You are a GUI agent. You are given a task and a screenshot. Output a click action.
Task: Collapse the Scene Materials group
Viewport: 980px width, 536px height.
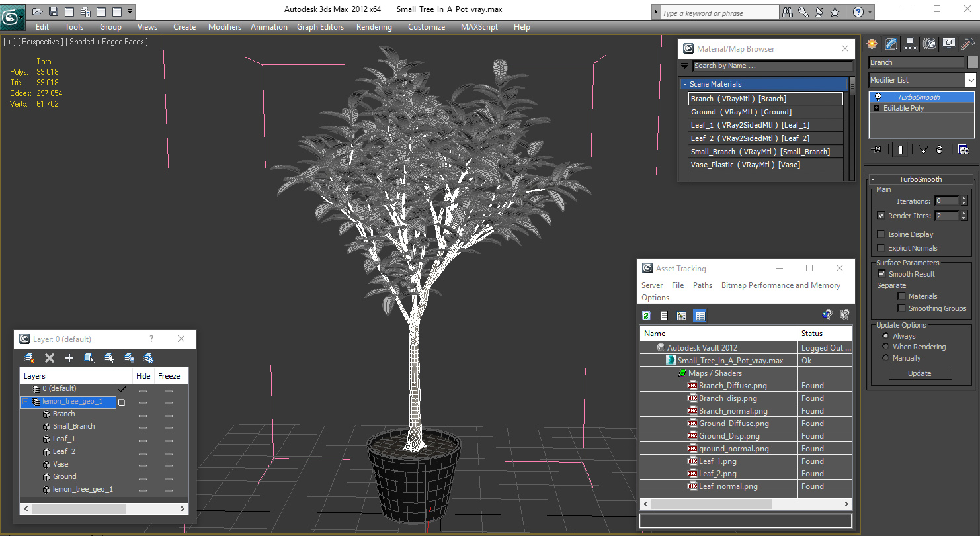click(685, 84)
